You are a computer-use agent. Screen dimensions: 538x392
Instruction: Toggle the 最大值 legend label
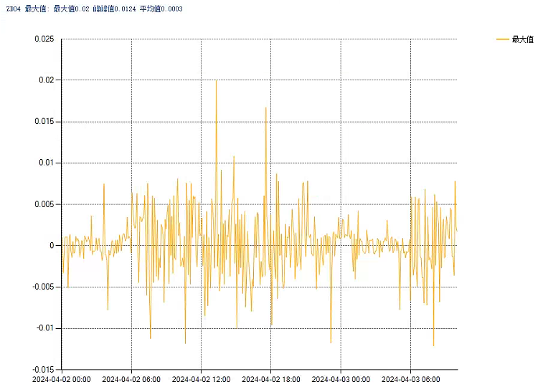pyautogui.click(x=522, y=39)
